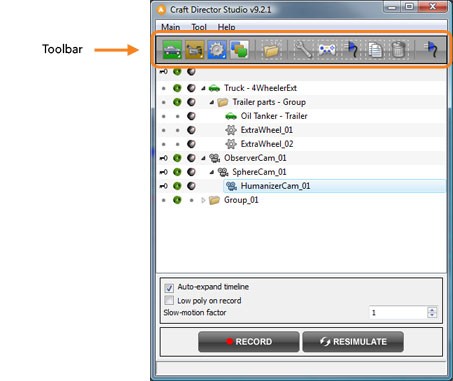Click the overlapping colored squares toolbar icon
This screenshot has width=453, height=381.
tap(239, 50)
